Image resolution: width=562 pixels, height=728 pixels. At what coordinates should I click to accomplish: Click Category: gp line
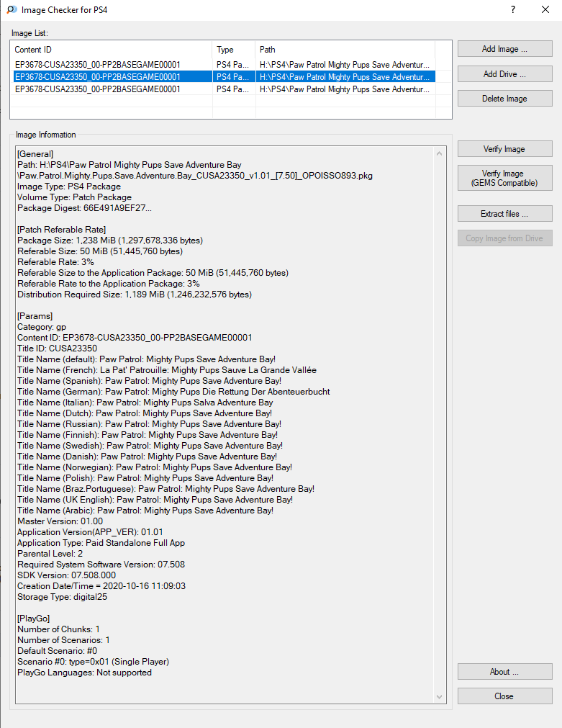42,327
